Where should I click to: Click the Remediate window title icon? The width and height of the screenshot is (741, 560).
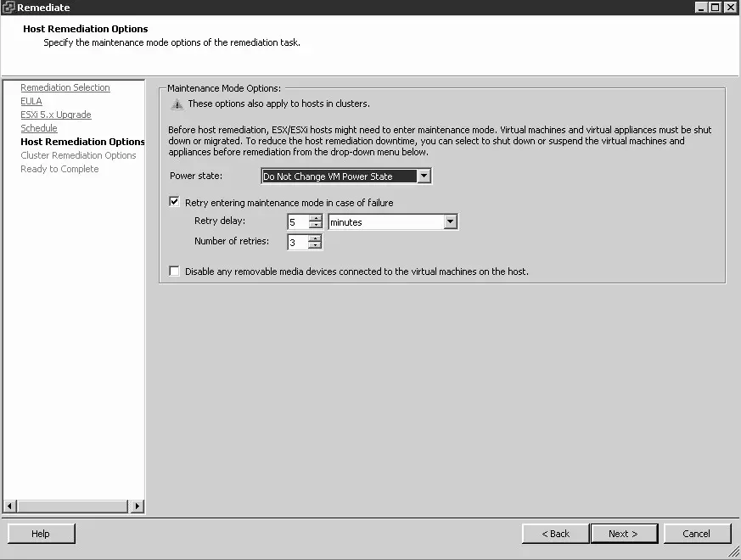(8, 7)
